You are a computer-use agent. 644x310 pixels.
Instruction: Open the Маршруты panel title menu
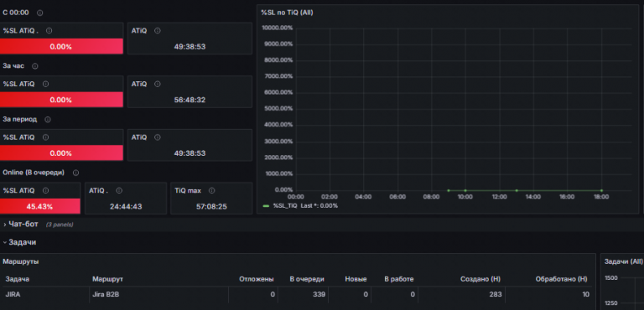click(x=21, y=261)
